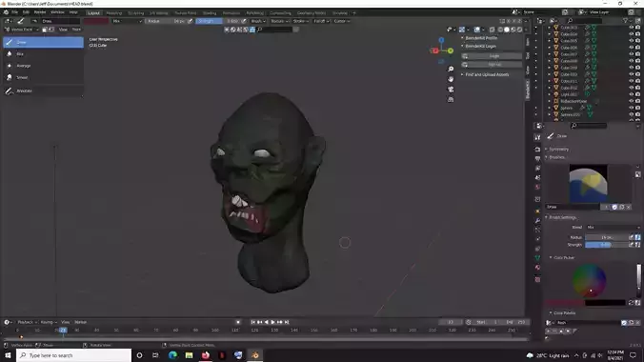Image resolution: width=644 pixels, height=362 pixels.
Task: Hide the Sphere object via eye icon
Action: pos(632,108)
